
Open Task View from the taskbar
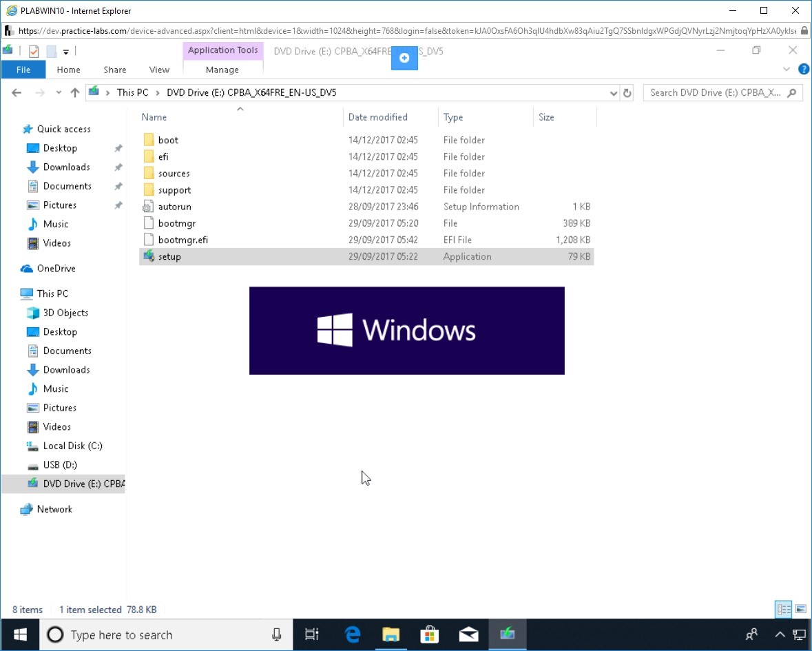coord(312,634)
